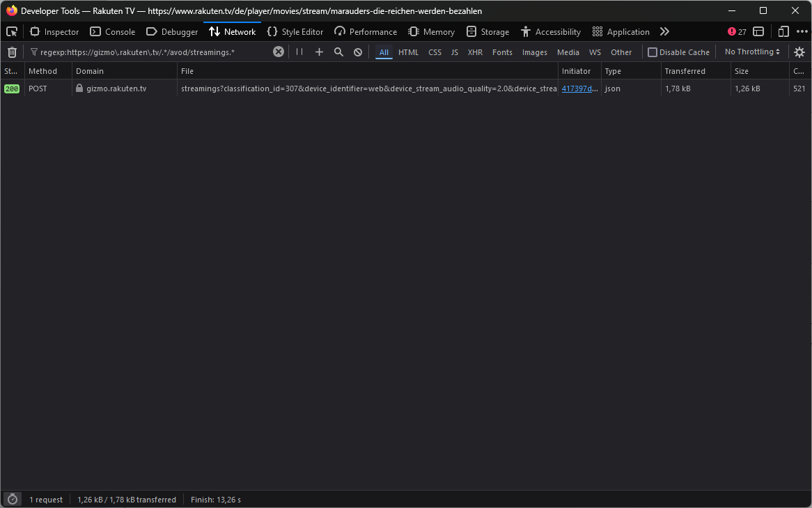Click the error count badge 27
Screen dimensions: 812x508
[x=737, y=31]
